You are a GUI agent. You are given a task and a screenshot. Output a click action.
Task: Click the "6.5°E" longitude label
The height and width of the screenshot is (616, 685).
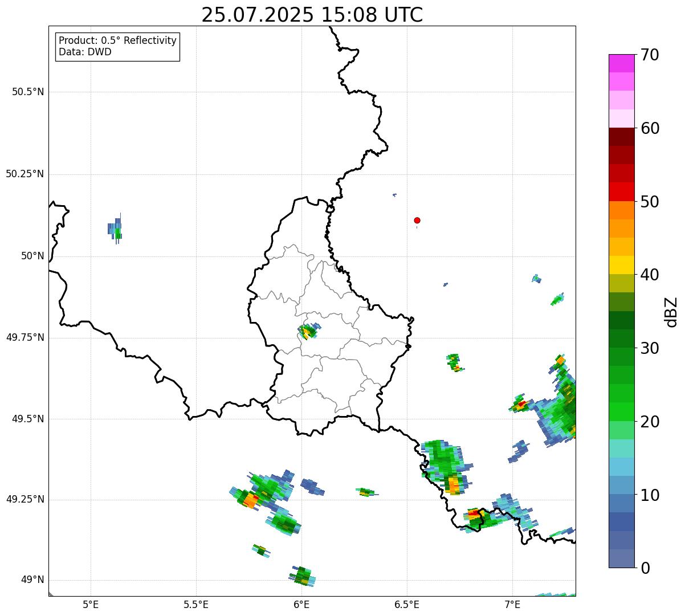click(407, 605)
